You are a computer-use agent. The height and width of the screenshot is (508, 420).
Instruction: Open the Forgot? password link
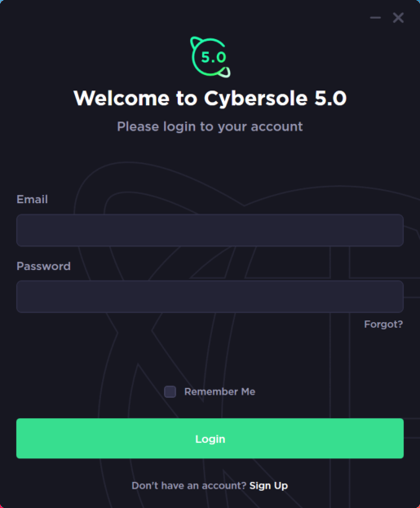(x=383, y=325)
